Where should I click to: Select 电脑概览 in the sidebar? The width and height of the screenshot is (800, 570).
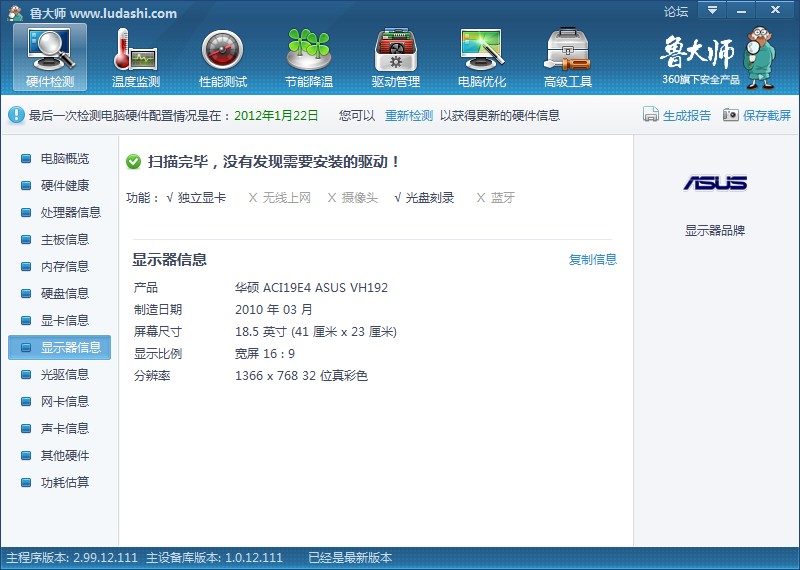(64, 159)
